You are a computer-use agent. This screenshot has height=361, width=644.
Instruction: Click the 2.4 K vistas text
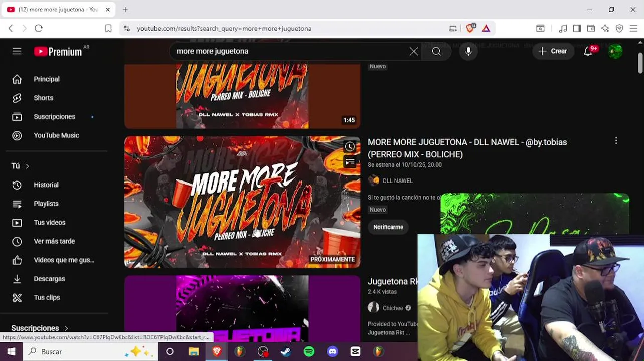click(382, 292)
